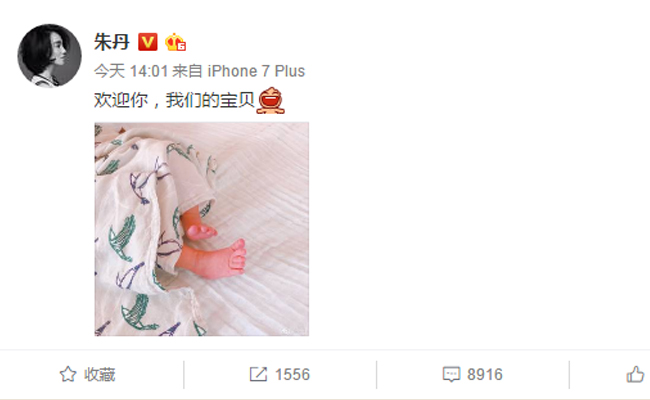
Task: Click the crown membership level icon
Action: coord(175,42)
